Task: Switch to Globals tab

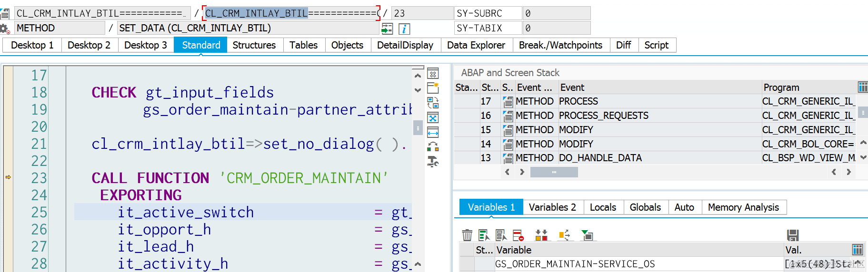Action: click(645, 207)
